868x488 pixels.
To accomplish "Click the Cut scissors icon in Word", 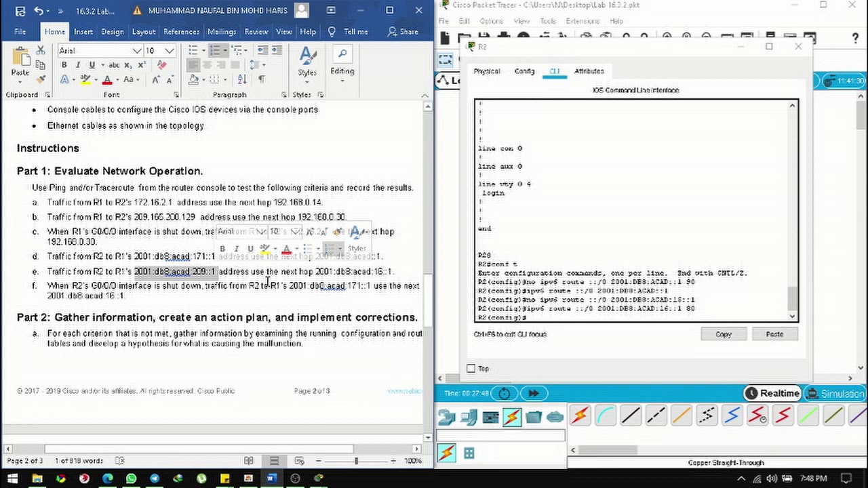I will [x=41, y=50].
